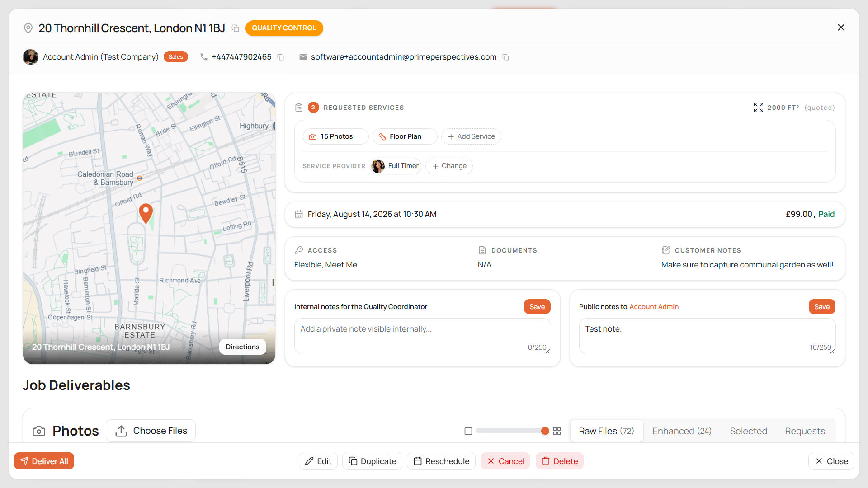Click the calendar icon beside the appointment date
This screenshot has height=488, width=868.
point(299,214)
